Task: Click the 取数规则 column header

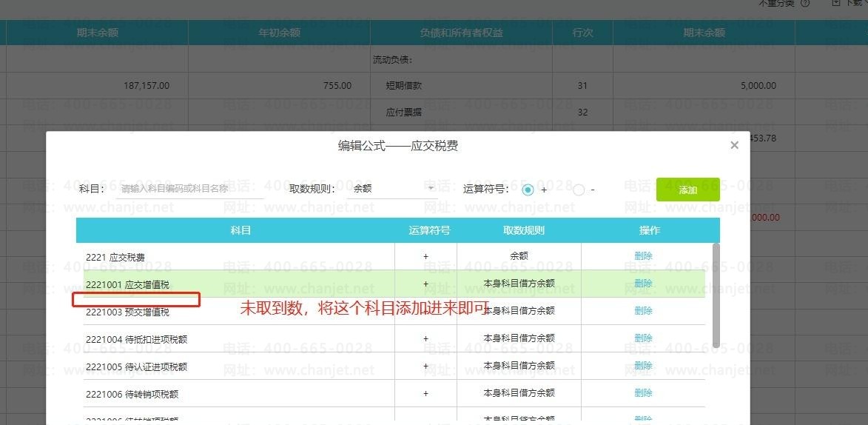Action: [x=524, y=230]
